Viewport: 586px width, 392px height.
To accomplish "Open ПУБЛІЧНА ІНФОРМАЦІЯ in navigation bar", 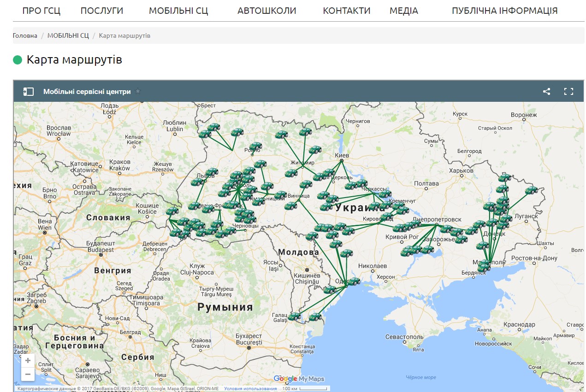I will tap(504, 11).
